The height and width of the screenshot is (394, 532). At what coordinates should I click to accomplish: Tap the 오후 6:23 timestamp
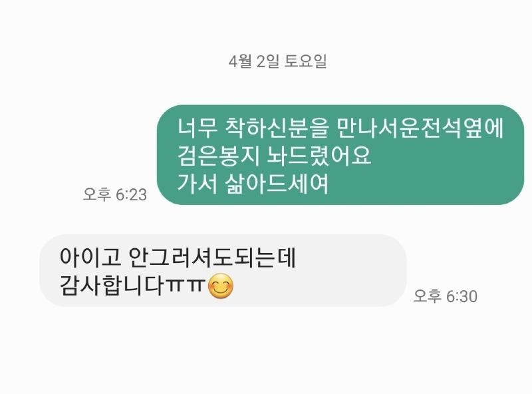[115, 194]
